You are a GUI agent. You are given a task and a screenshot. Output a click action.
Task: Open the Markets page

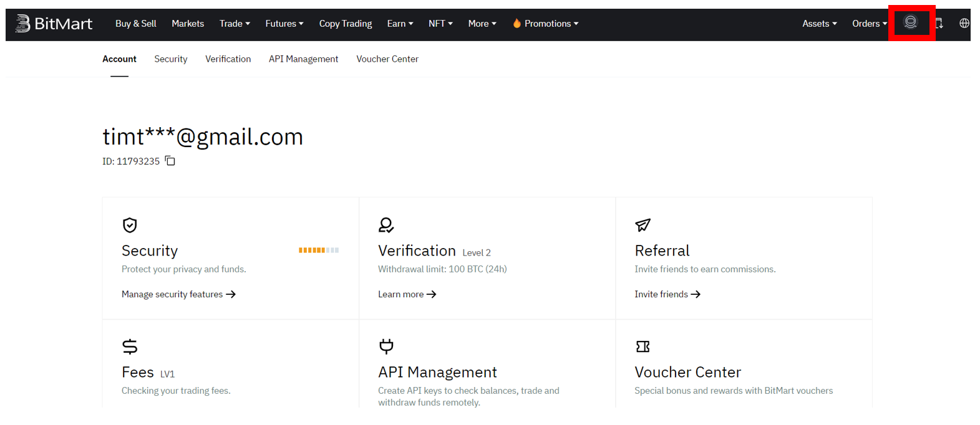point(188,24)
